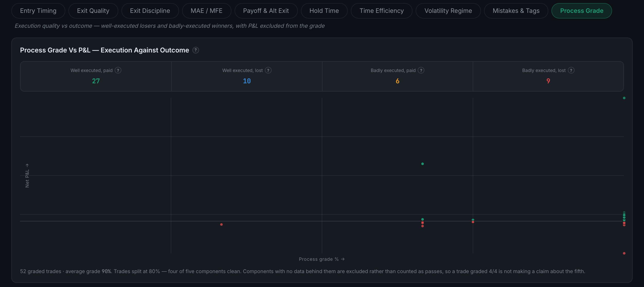Click help icon for Well executed, paid
Screen dimensions: 644x287
[x=118, y=70]
